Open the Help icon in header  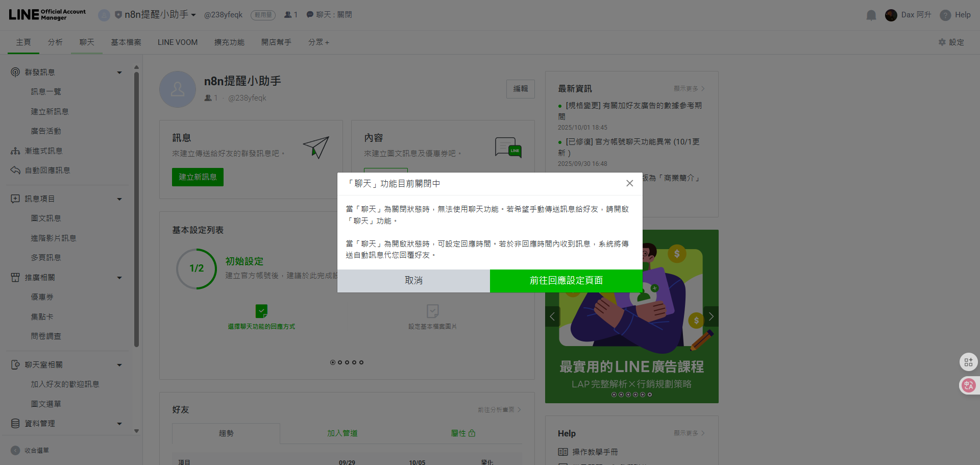944,15
